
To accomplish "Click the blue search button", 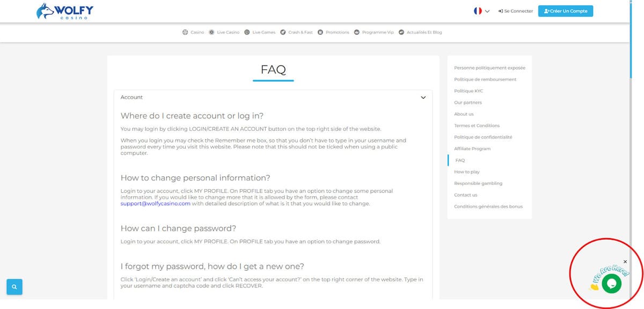I will [x=14, y=287].
